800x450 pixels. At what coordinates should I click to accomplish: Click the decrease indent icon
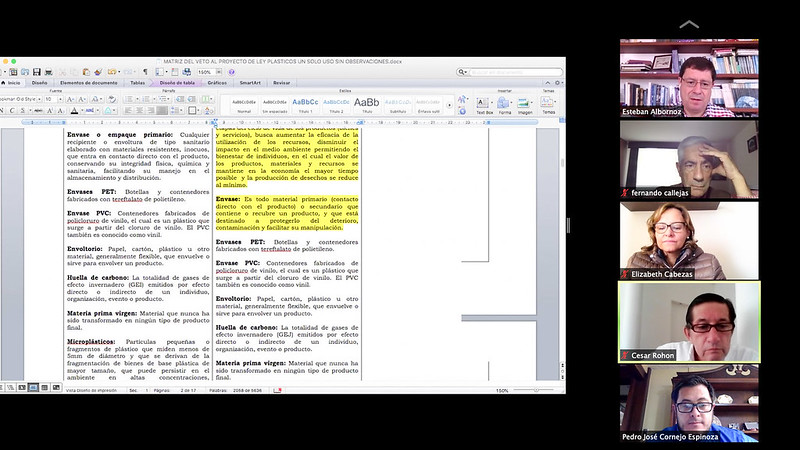tap(180, 99)
